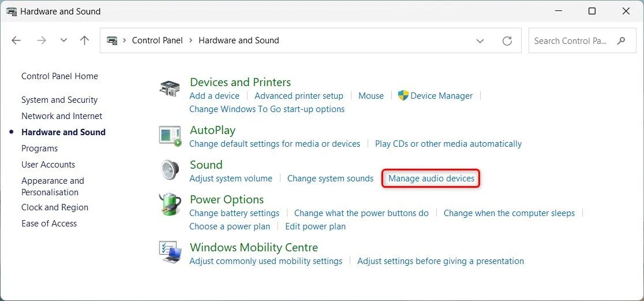Image resolution: width=644 pixels, height=301 pixels.
Task: Click Change battery settings
Action: point(234,213)
